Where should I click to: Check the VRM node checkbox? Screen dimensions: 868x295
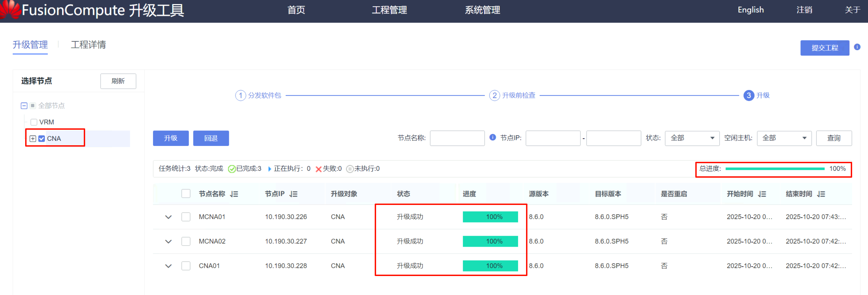(x=34, y=122)
